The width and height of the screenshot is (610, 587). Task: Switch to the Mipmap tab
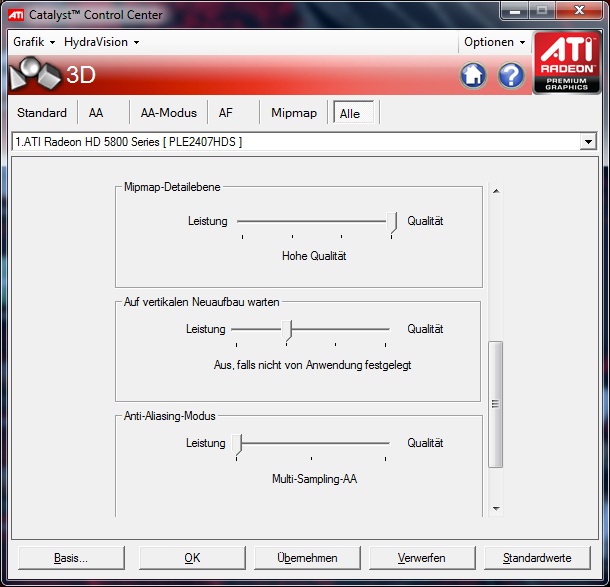(x=294, y=113)
